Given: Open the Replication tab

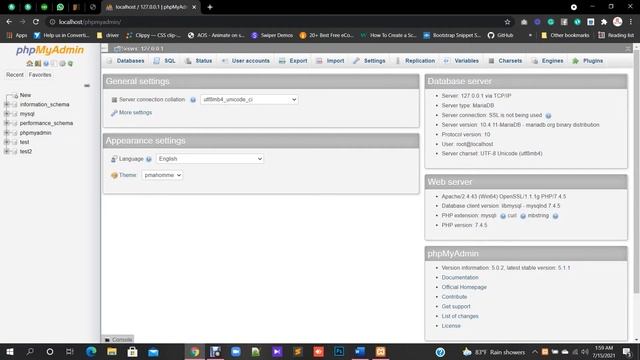Looking at the screenshot, I should coord(416,61).
